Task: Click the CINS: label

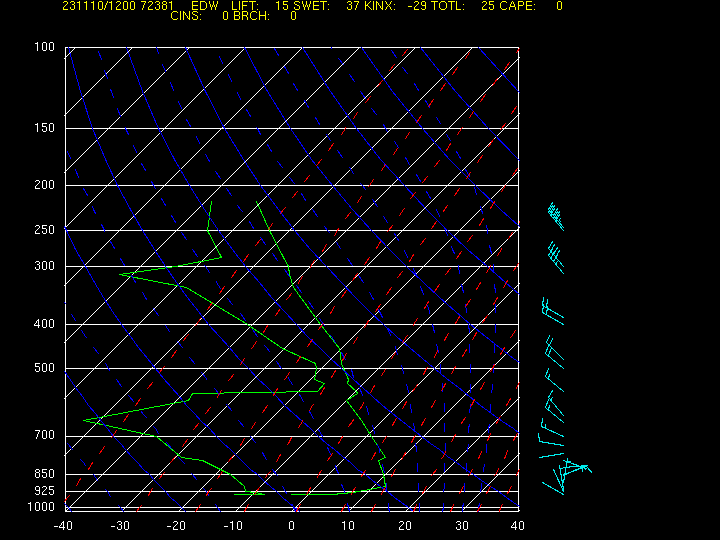Action: [x=186, y=16]
